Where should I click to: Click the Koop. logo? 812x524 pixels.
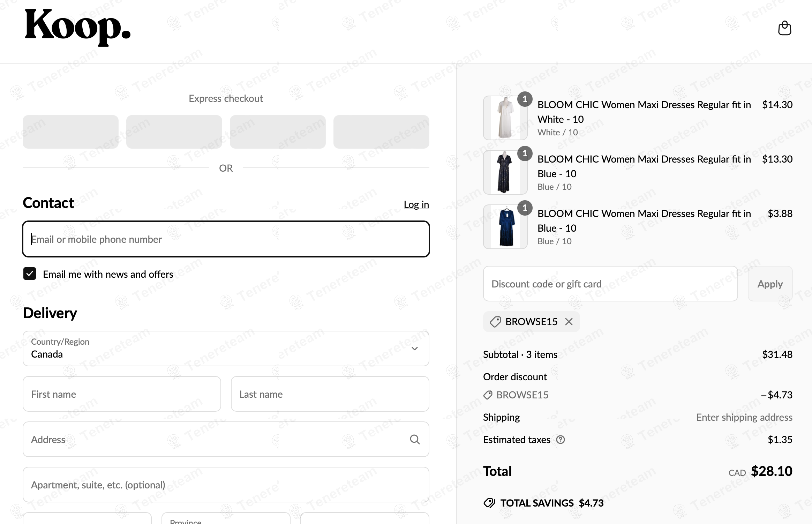[x=77, y=28]
